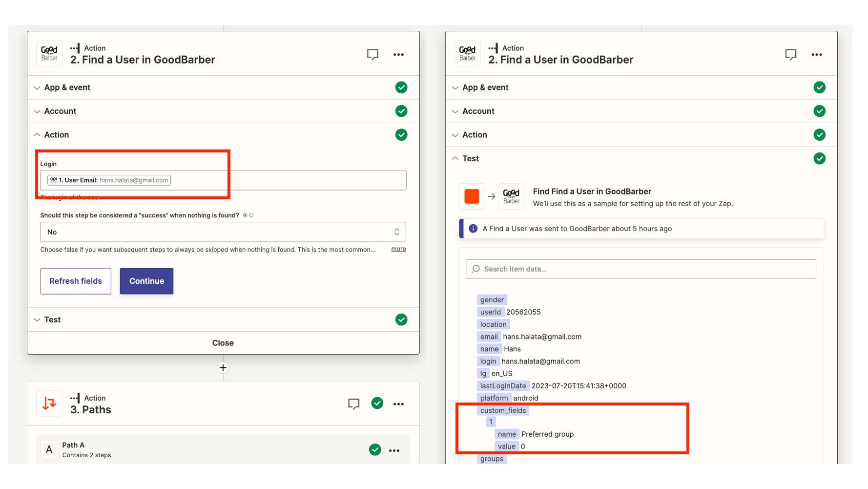Open three-dot menu on right Find User panel
Image resolution: width=868 pixels, height=489 pixels.
click(816, 54)
